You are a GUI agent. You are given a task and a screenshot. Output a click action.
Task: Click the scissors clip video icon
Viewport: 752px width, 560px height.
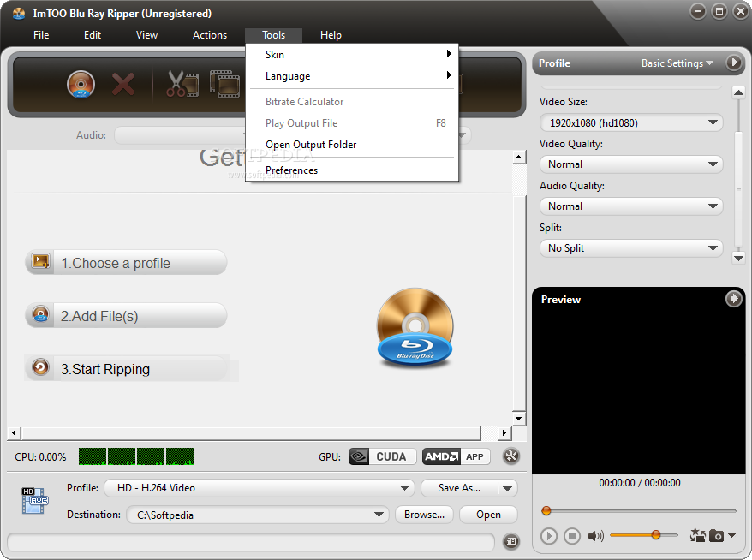pos(182,84)
